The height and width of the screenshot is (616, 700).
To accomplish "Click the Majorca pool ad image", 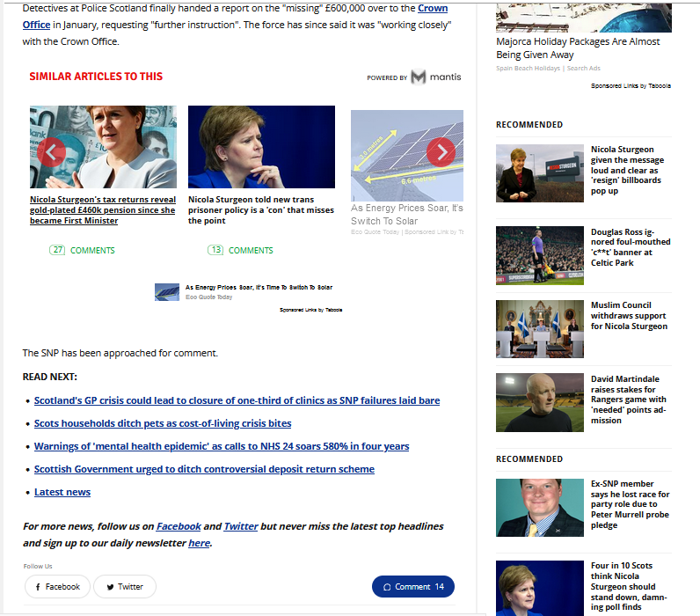I will click(x=584, y=18).
